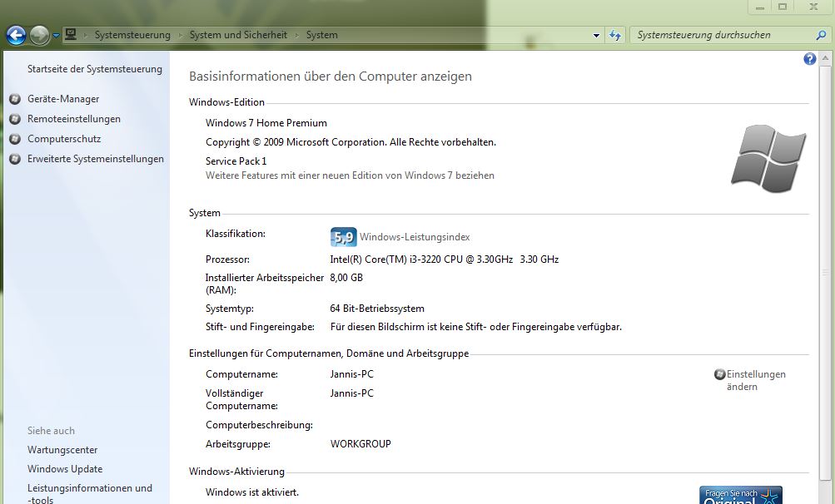Click the search magnifier icon
The image size is (835, 504).
pyautogui.click(x=821, y=35)
